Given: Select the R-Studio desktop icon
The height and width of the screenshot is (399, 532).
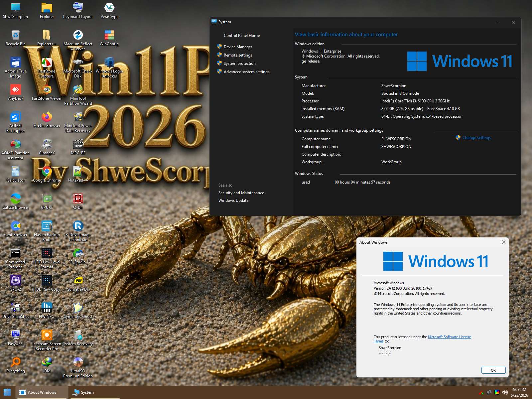Looking at the screenshot, I should pyautogui.click(x=78, y=256).
